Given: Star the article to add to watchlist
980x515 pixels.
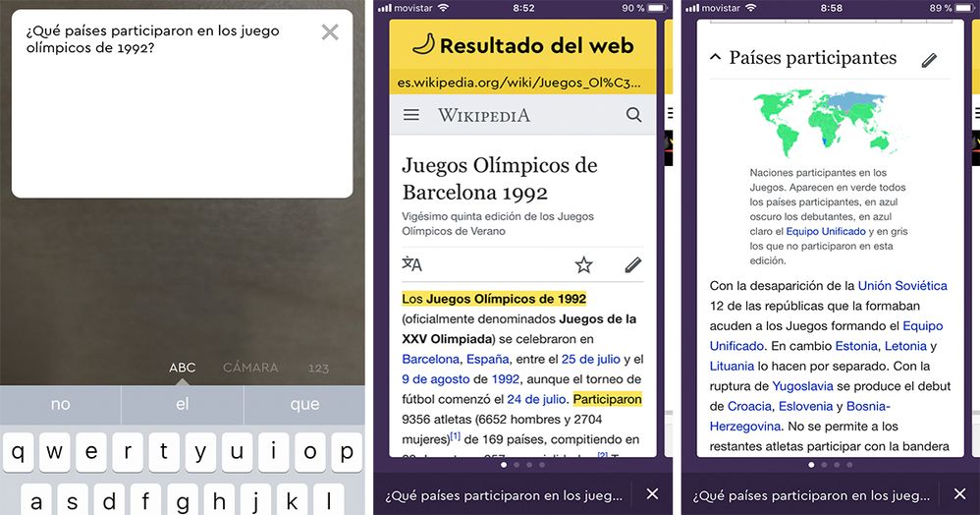Looking at the screenshot, I should pyautogui.click(x=584, y=264).
